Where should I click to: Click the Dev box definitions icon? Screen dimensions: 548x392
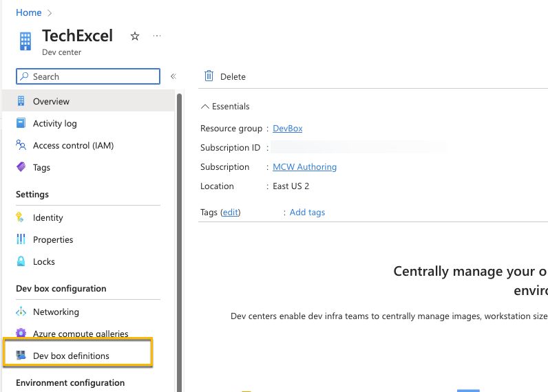click(21, 356)
